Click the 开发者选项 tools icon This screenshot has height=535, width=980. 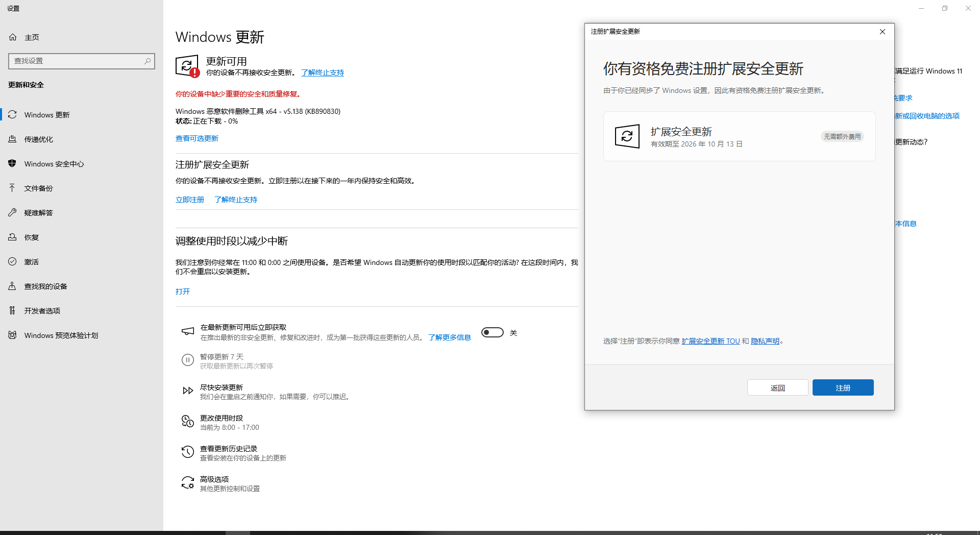12,310
